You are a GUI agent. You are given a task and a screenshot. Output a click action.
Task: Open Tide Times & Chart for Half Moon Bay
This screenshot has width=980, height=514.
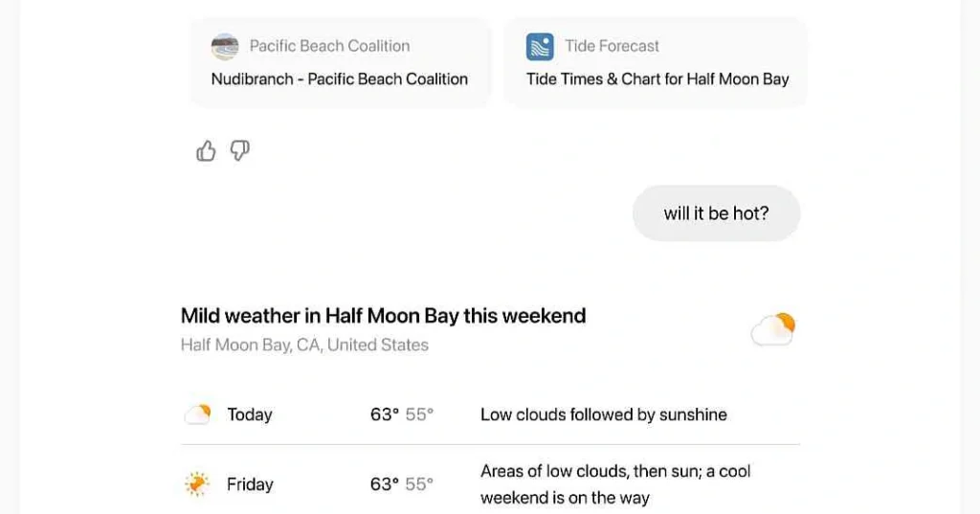(657, 79)
